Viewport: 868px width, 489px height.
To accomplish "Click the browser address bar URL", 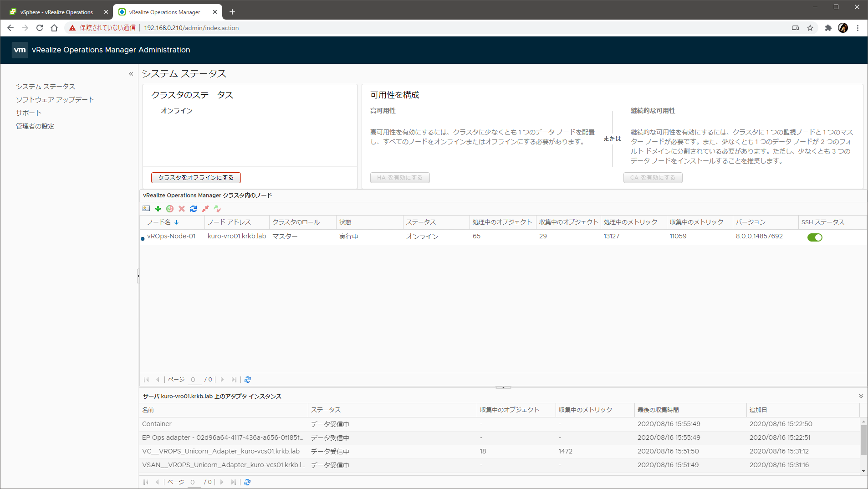I will click(191, 28).
